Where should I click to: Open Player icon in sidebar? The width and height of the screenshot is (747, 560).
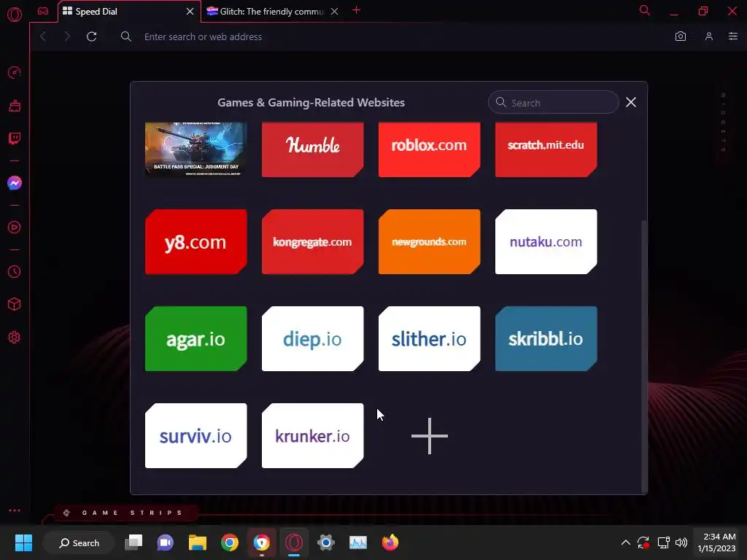pos(15,227)
